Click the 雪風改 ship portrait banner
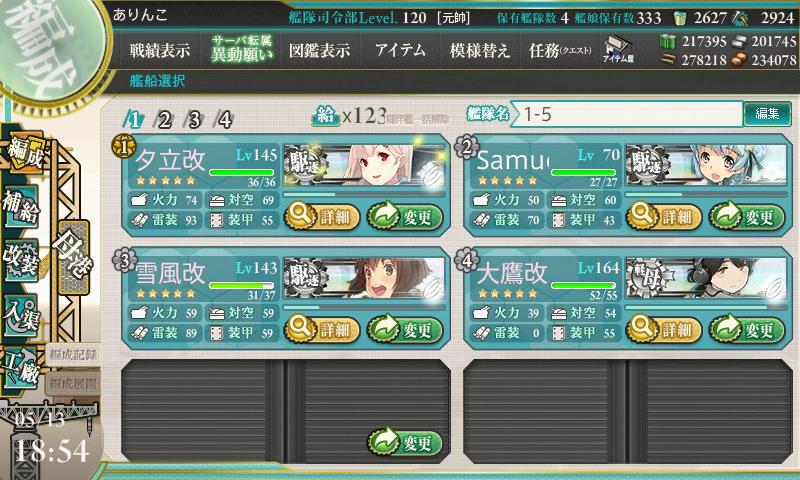 364,278
